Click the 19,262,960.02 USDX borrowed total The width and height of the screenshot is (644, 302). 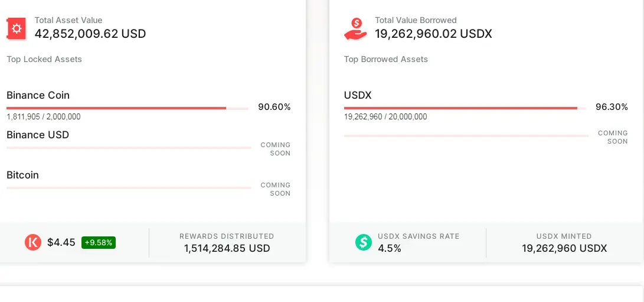[x=433, y=33]
